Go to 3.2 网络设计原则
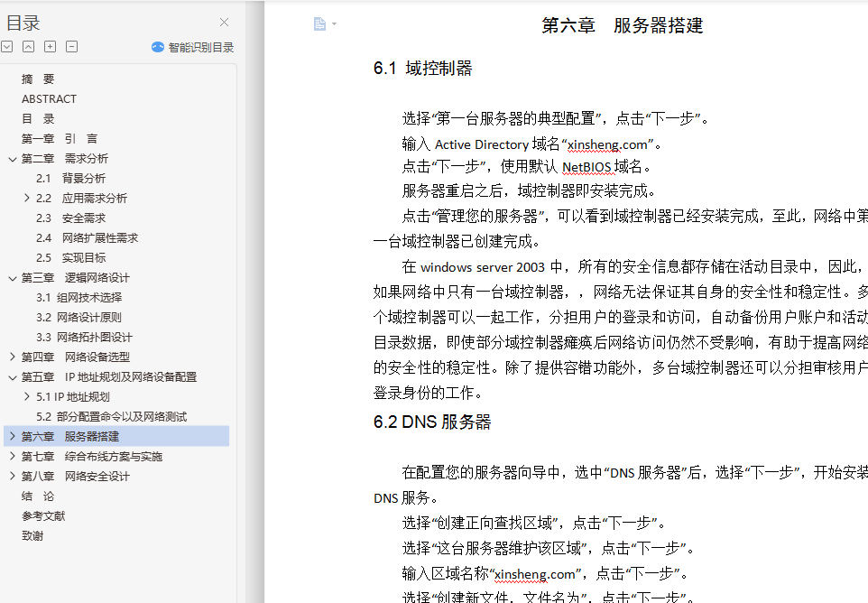868x603 pixels. (78, 317)
